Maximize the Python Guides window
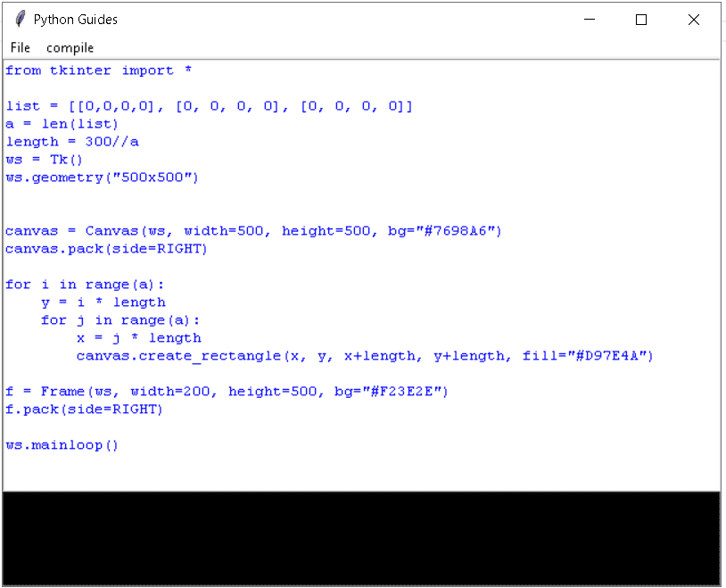This screenshot has width=726, height=588. click(640, 19)
